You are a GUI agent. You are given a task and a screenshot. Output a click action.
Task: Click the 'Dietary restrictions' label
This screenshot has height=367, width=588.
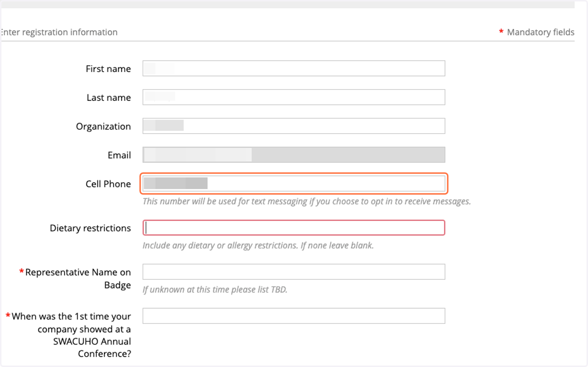(x=90, y=228)
